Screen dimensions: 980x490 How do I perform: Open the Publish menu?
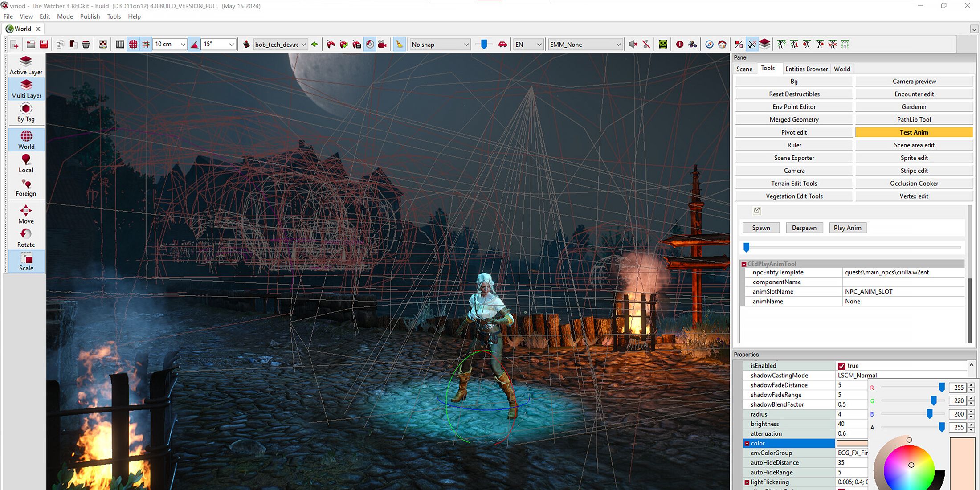click(90, 16)
